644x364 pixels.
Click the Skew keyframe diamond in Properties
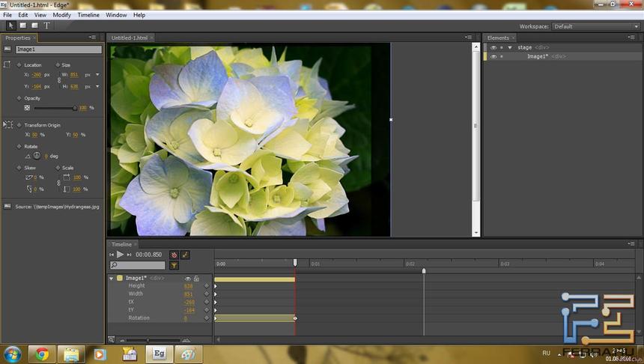tap(19, 168)
